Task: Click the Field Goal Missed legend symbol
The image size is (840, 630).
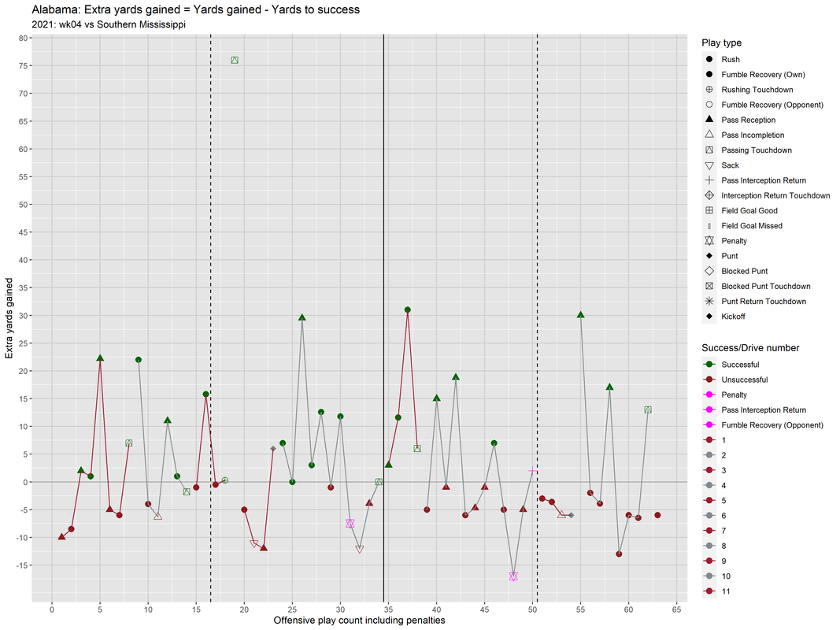Action: pos(709,226)
